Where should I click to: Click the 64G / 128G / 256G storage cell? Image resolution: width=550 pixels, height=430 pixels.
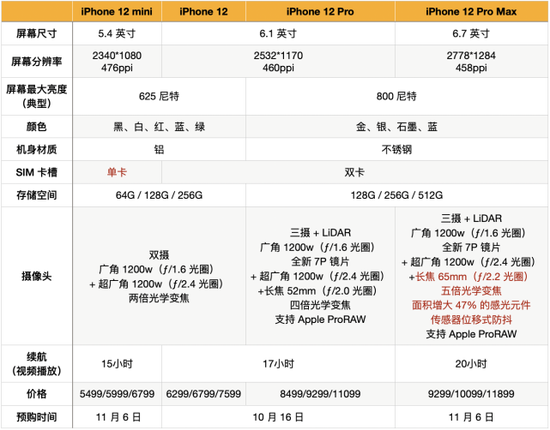(159, 195)
